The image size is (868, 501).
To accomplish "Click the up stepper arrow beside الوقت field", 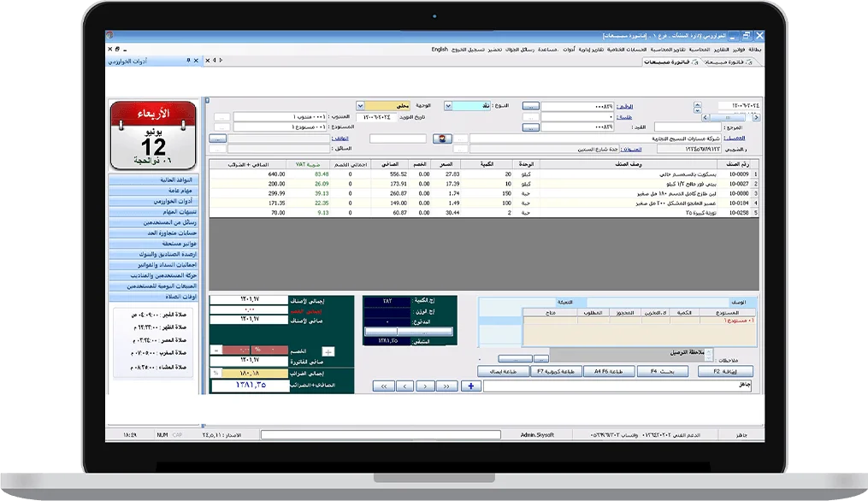I will click(697, 104).
